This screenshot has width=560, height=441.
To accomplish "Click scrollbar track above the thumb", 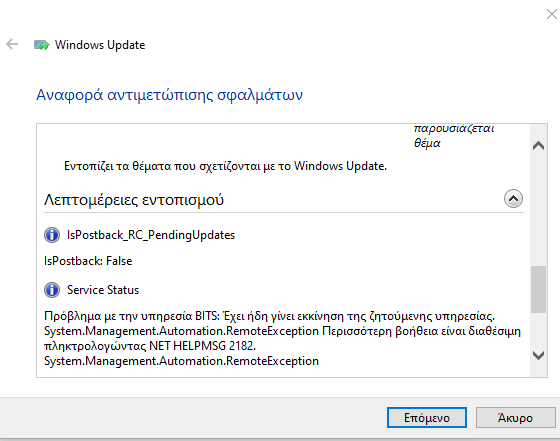I will coord(538,211).
